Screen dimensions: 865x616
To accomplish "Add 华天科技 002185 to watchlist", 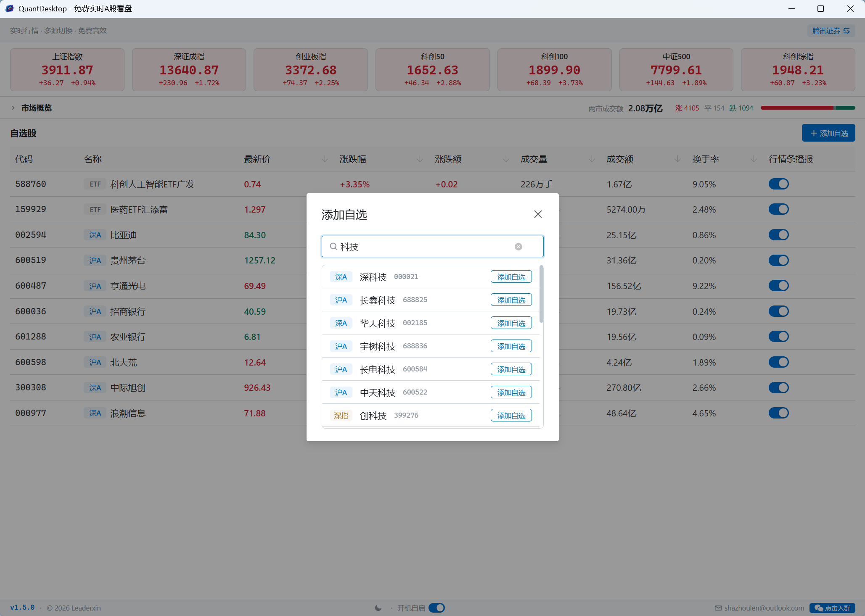I will pos(511,323).
